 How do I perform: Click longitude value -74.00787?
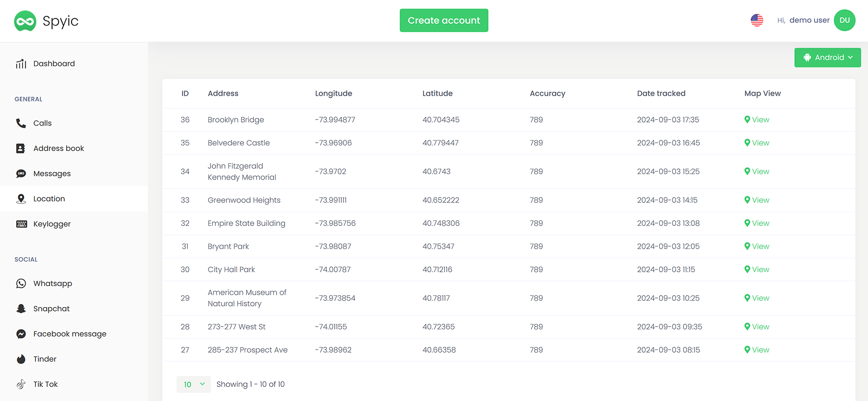tap(333, 269)
